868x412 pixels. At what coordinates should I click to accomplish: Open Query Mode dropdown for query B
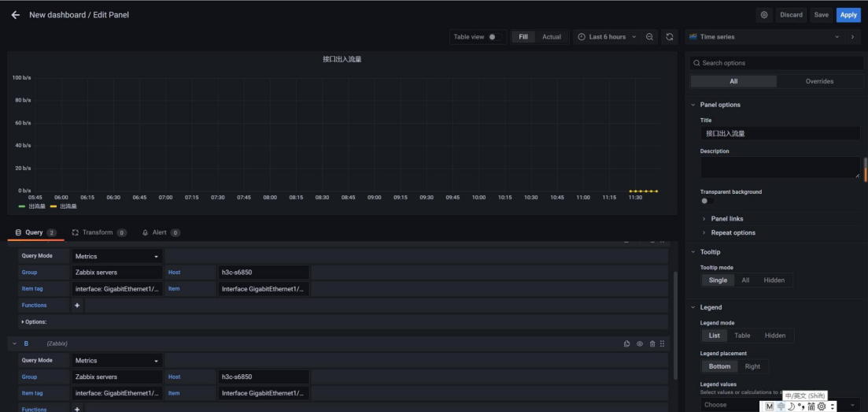click(116, 361)
